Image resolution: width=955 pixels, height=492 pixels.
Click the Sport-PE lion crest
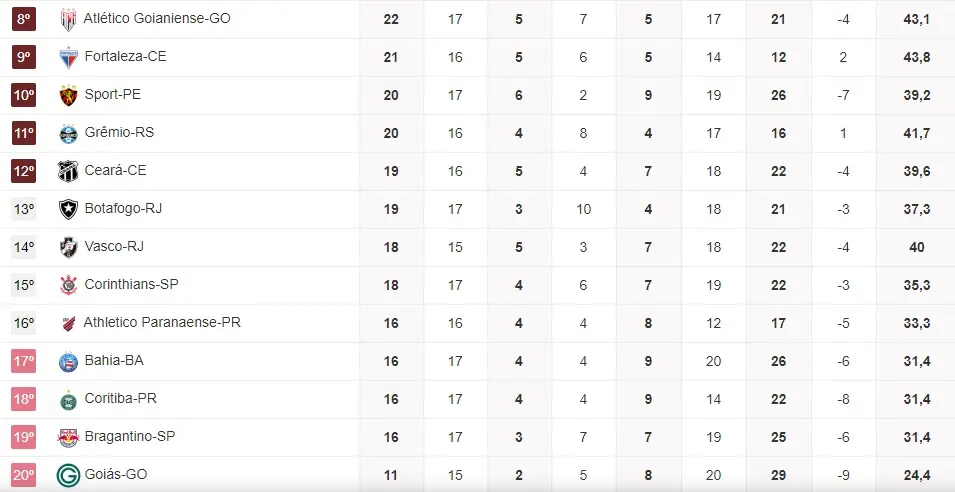[x=68, y=95]
